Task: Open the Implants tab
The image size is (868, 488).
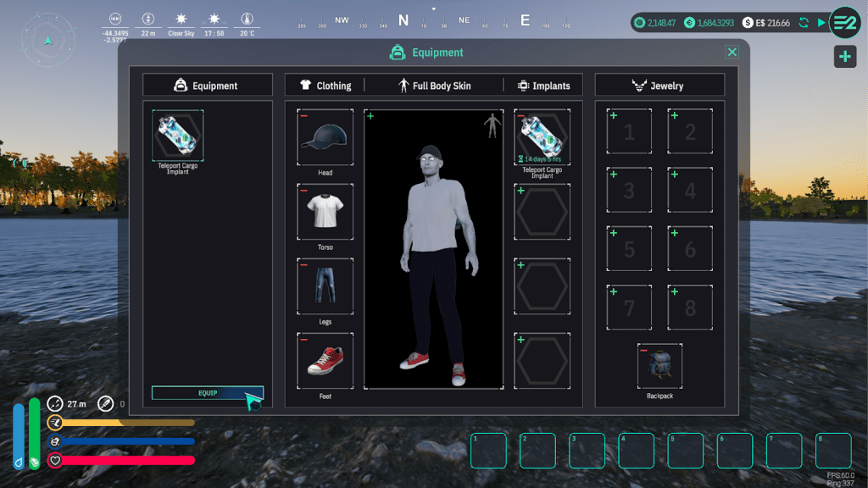Action: tap(543, 86)
